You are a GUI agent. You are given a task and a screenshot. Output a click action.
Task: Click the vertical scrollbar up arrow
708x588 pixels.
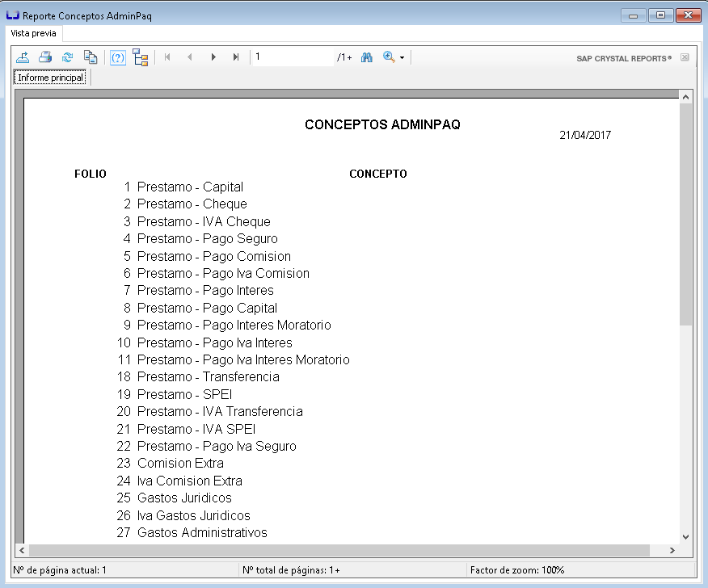click(x=685, y=97)
